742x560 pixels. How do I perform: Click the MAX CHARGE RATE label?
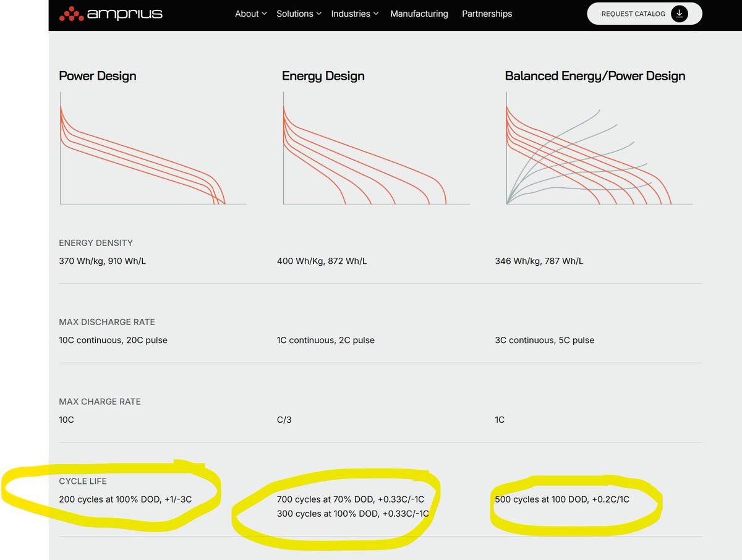[100, 402]
